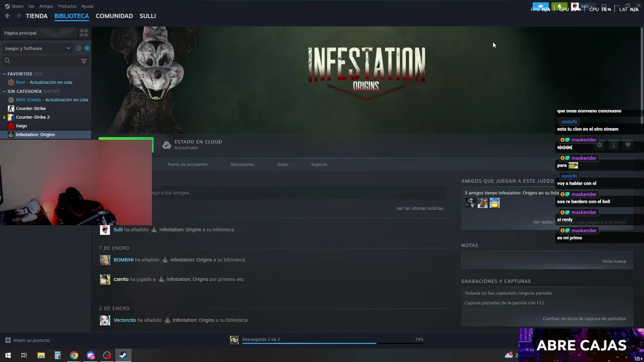Open advanced filter options icon
Viewport: 644px width, 362px height.
(x=84, y=61)
